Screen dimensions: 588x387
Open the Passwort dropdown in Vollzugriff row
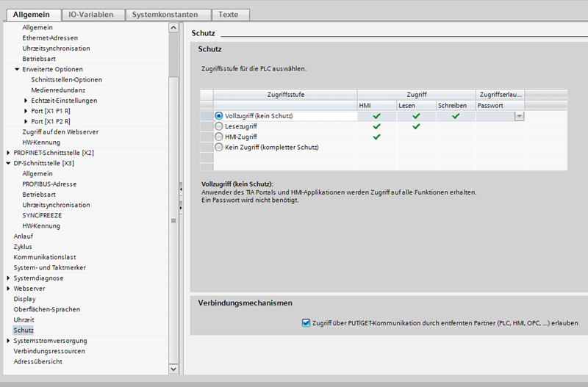click(519, 116)
